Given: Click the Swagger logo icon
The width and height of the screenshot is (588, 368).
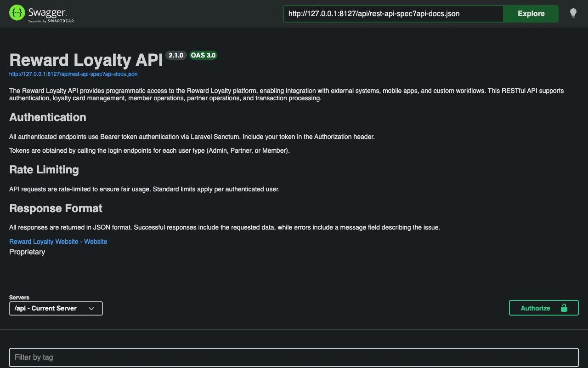Looking at the screenshot, I should [17, 13].
